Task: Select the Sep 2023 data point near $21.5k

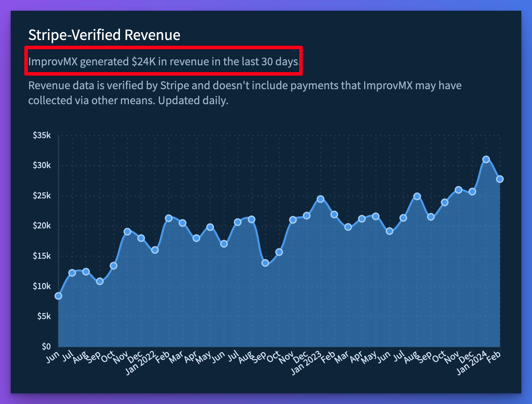Action: coord(431,217)
